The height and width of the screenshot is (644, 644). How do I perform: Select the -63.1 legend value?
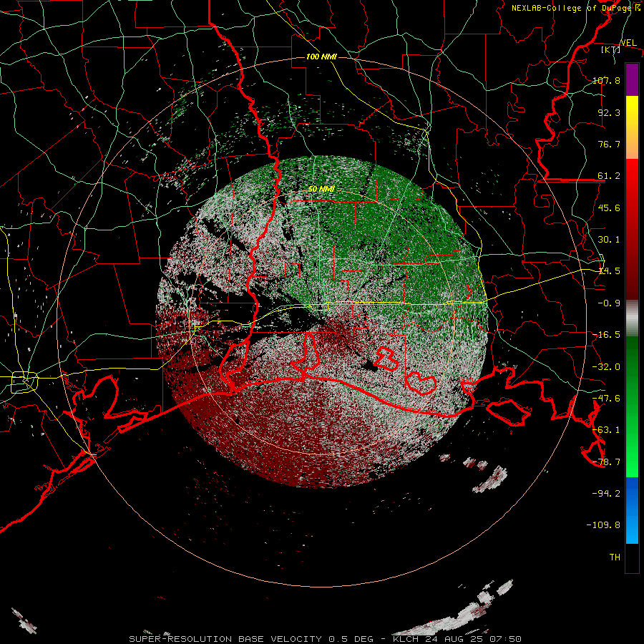click(x=606, y=430)
